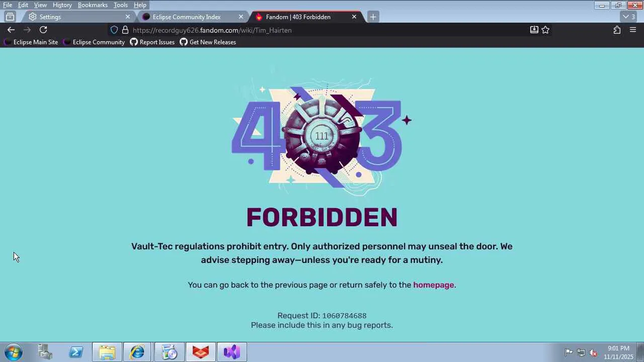Minimize the browser window

coord(602,6)
